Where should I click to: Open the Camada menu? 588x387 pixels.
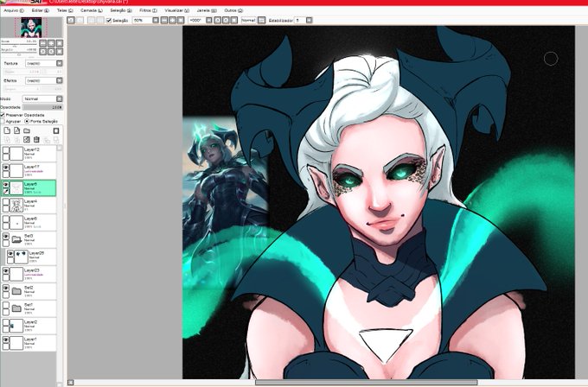coord(92,10)
